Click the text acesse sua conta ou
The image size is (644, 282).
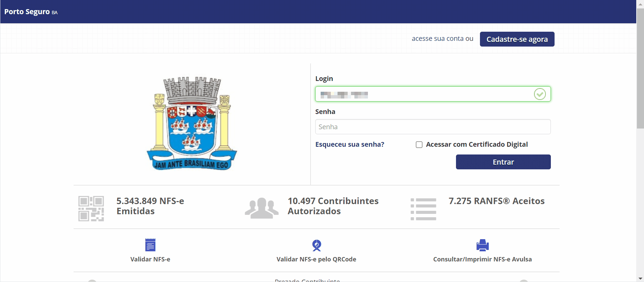coord(442,38)
